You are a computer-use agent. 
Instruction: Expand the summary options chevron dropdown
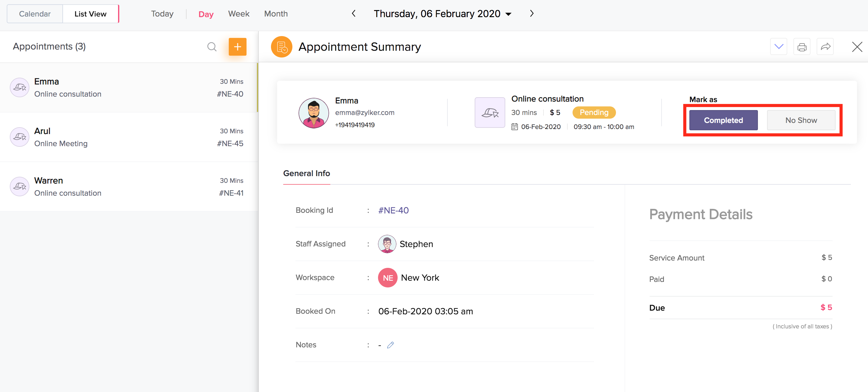778,47
